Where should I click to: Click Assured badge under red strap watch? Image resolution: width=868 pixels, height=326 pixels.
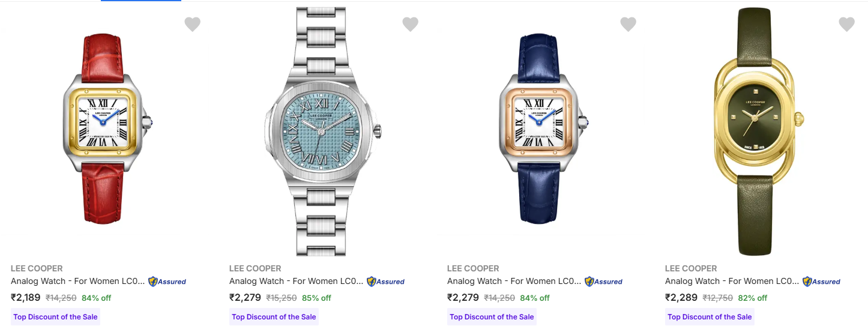pyautogui.click(x=167, y=281)
